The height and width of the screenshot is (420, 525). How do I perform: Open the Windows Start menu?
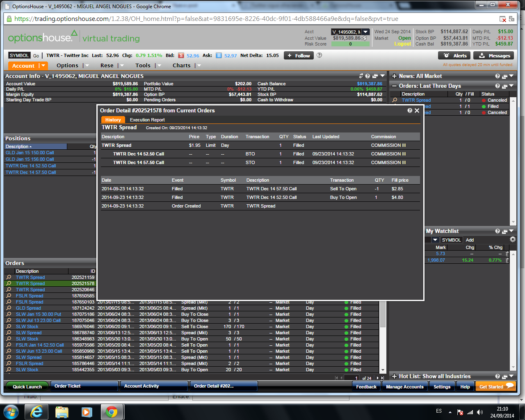[x=11, y=412]
